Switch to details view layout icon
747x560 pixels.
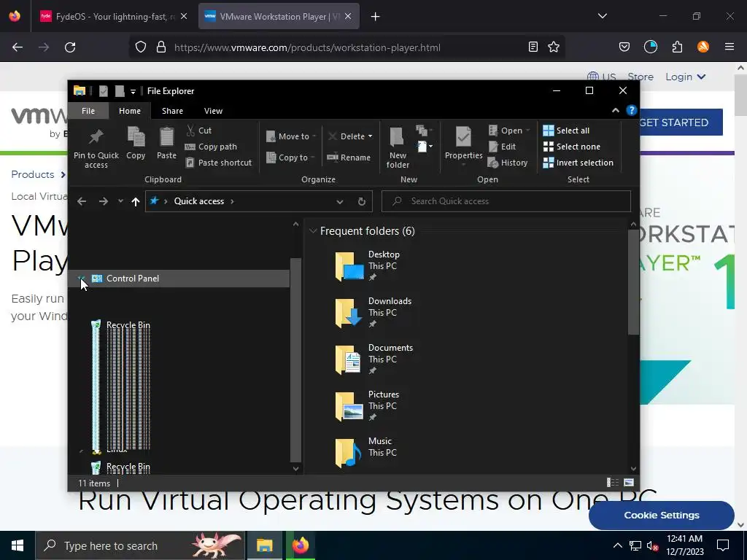click(x=613, y=483)
